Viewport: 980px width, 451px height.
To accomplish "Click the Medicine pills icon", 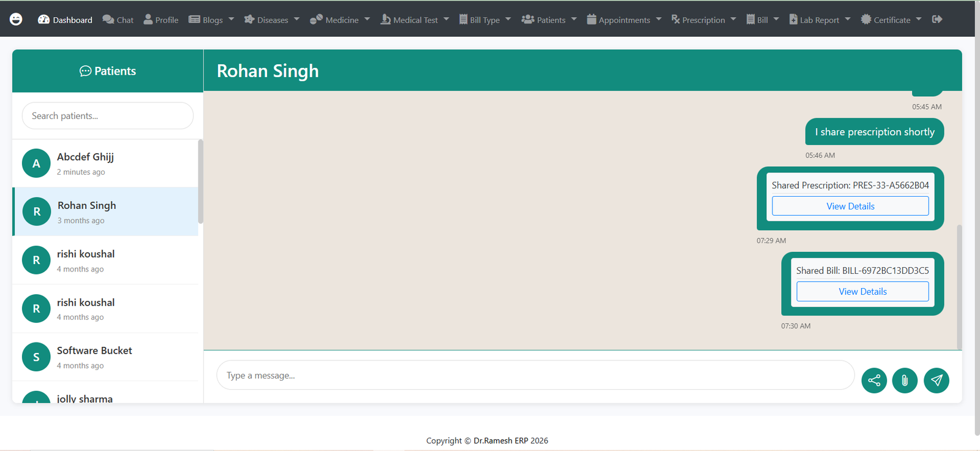I will pos(316,20).
